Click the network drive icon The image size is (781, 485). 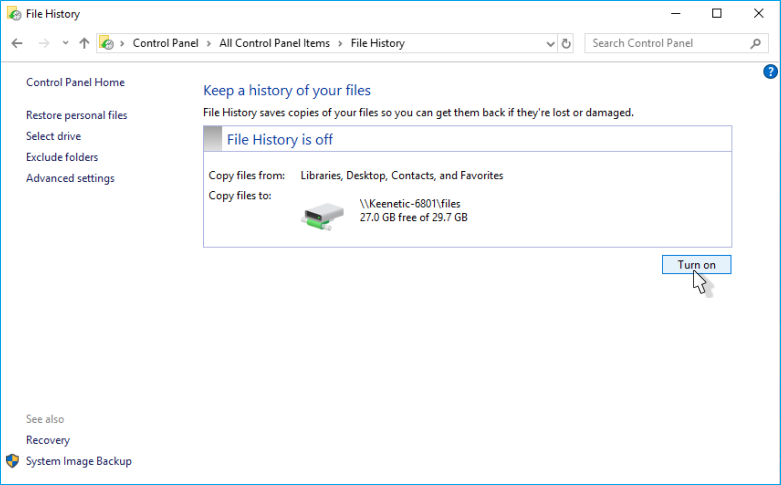(323, 213)
